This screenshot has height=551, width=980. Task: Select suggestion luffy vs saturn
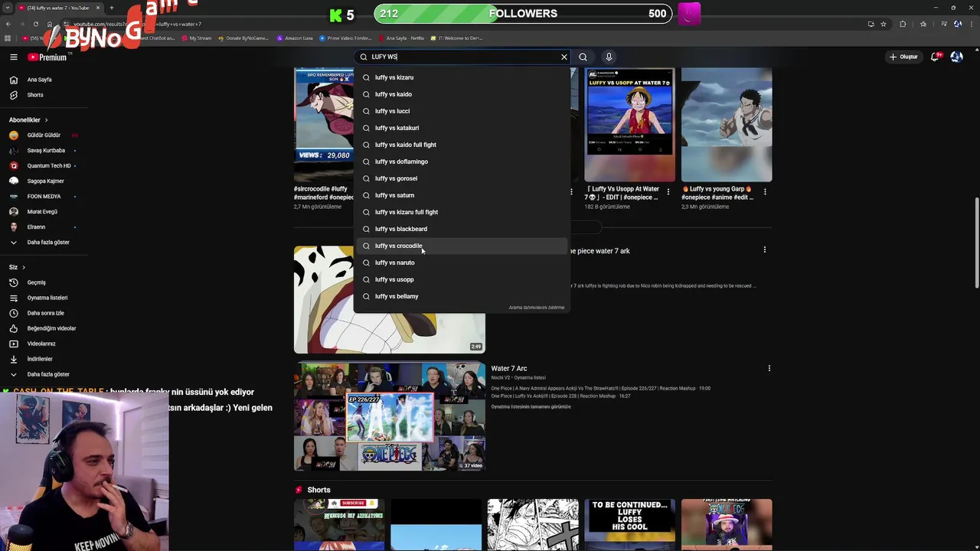click(462, 195)
